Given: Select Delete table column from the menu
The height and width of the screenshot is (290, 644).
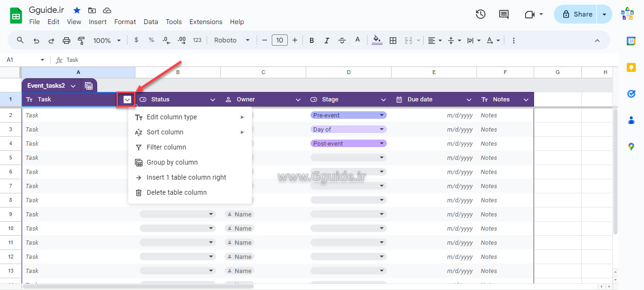Looking at the screenshot, I should (177, 192).
